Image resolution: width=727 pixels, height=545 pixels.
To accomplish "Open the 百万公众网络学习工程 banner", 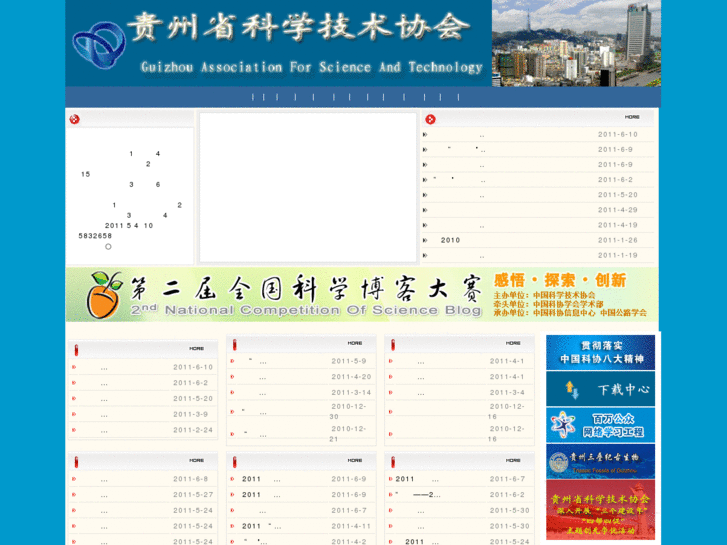I will [600, 425].
